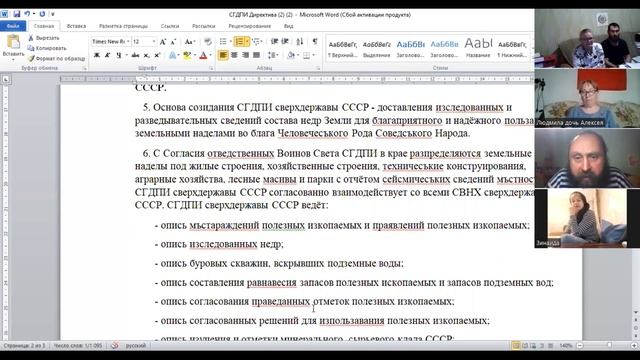Align text left

tap(223, 55)
